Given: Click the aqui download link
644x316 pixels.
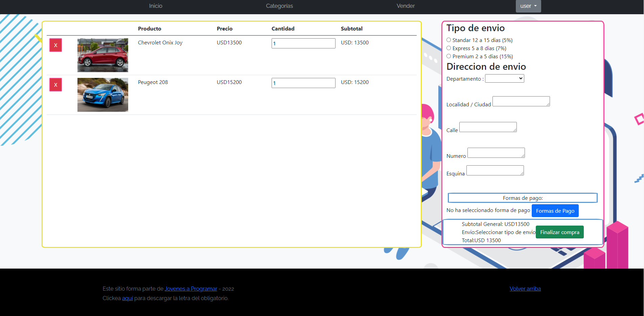Looking at the screenshot, I should 128,298.
